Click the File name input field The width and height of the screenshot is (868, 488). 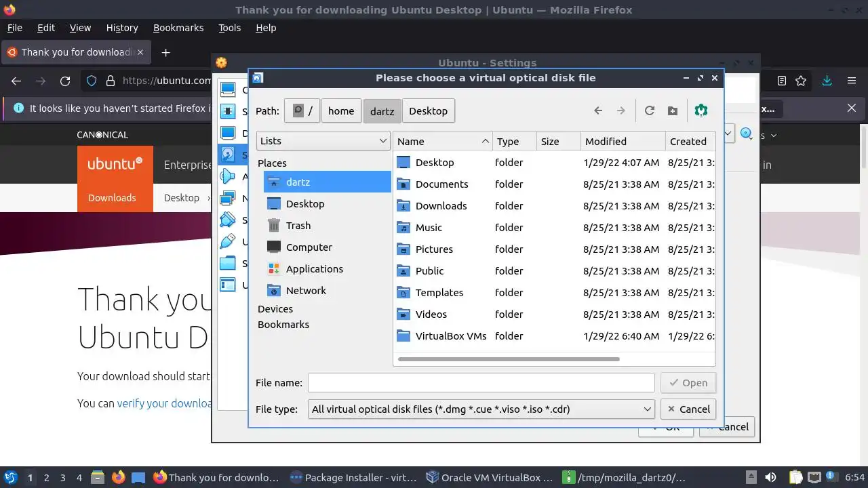(x=481, y=383)
